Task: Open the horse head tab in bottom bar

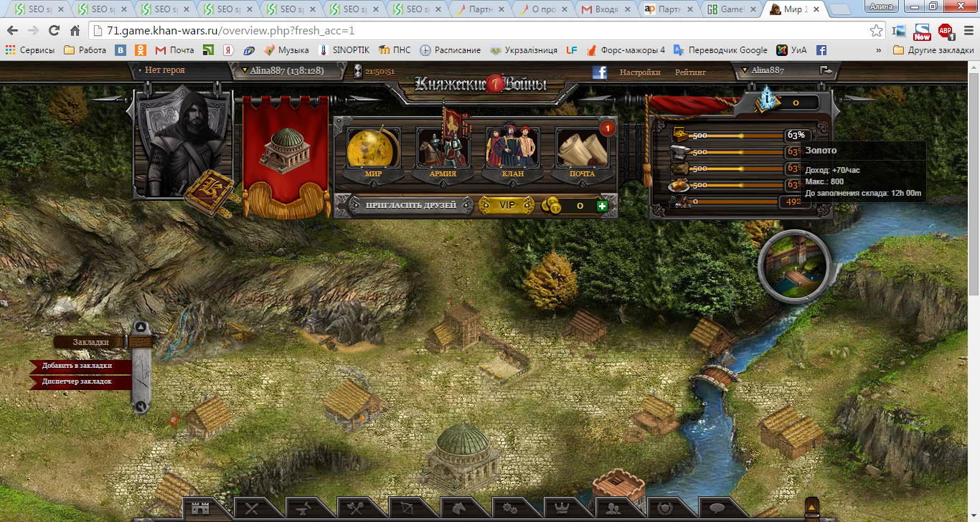Action: (458, 509)
